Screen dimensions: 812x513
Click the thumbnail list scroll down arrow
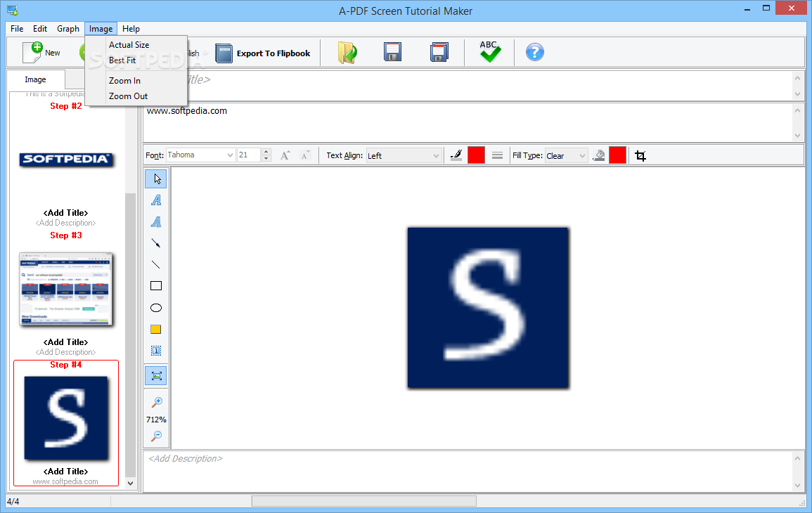131,483
